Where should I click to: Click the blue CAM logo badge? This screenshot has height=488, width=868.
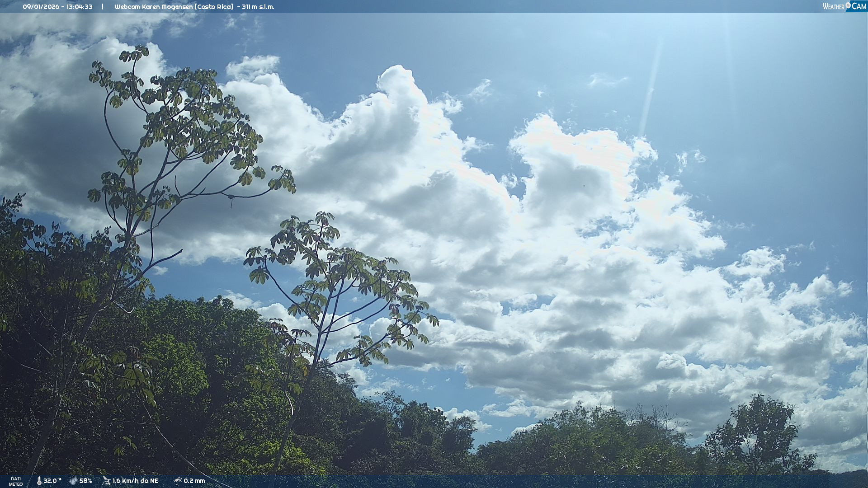point(859,6)
